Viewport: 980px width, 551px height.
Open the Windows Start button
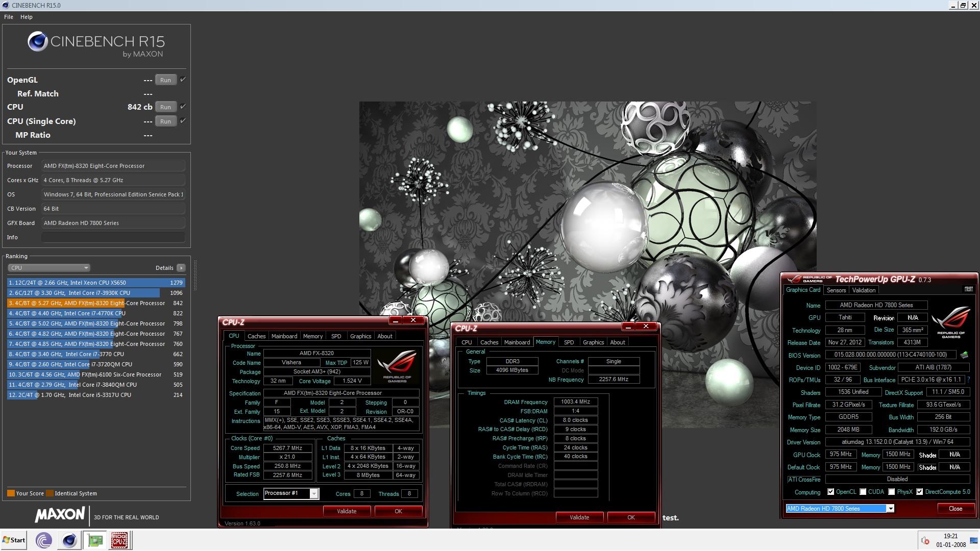pyautogui.click(x=14, y=540)
